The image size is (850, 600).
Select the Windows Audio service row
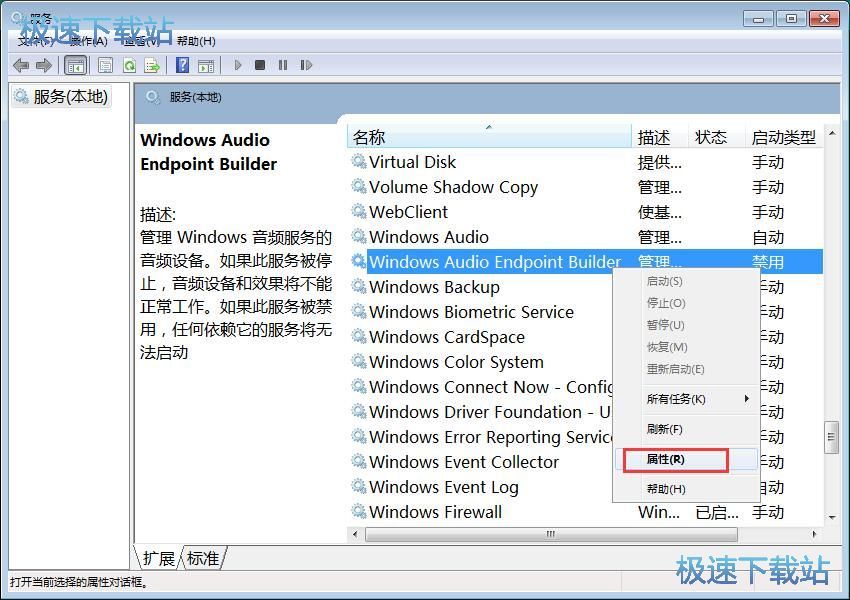(x=585, y=237)
